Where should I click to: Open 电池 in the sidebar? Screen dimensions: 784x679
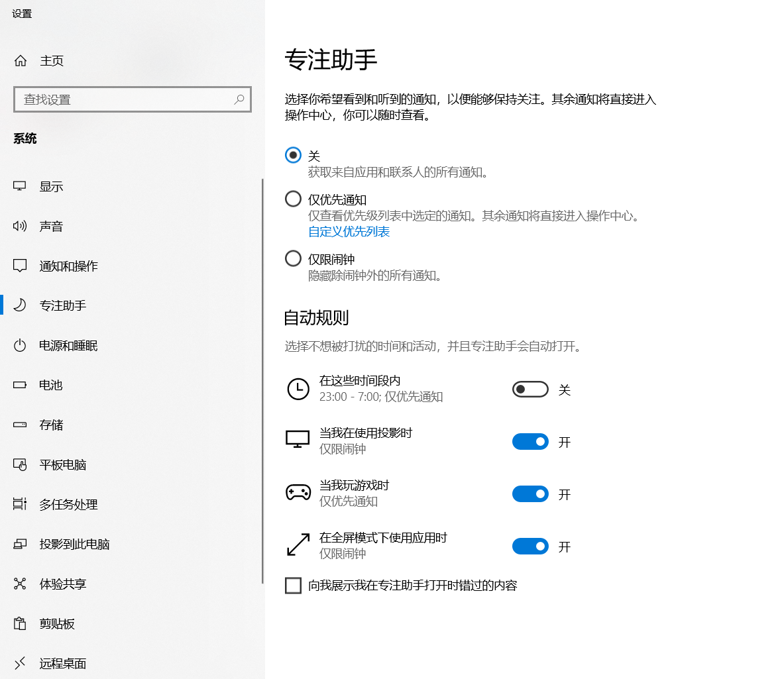click(131, 386)
